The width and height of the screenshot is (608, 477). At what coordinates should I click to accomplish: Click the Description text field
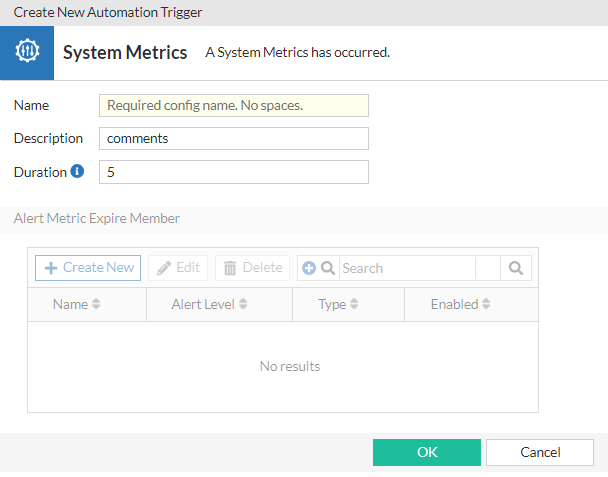click(234, 139)
